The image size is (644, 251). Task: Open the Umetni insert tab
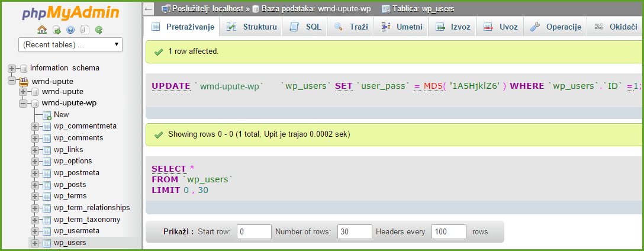coord(401,27)
